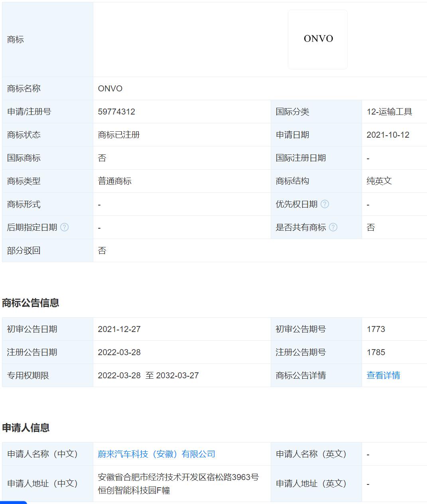Click the ONVO value in the 商标名称 row
Viewport: 427px width, 504px height.
(110, 89)
